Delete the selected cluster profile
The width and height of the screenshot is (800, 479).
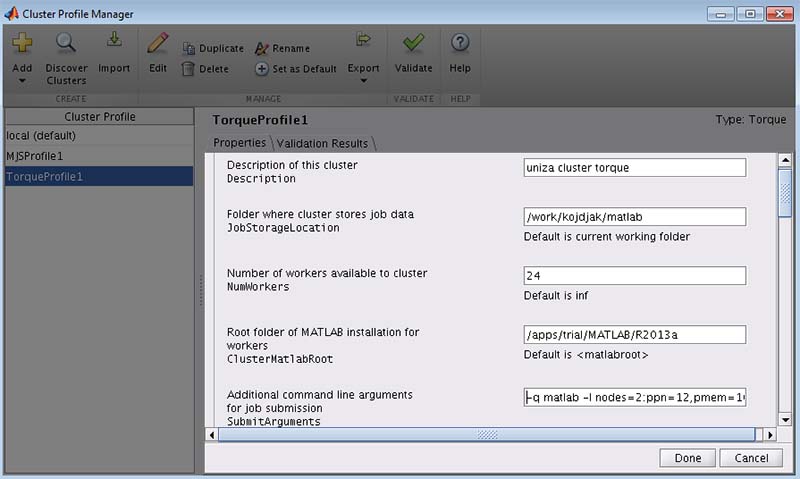[x=205, y=69]
